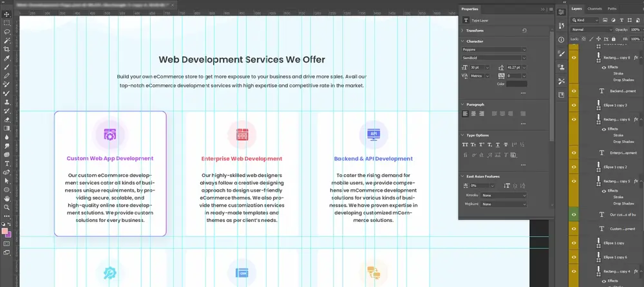Toggle Quick Mask mode icon
This screenshot has height=287, width=644.
coord(6,243)
